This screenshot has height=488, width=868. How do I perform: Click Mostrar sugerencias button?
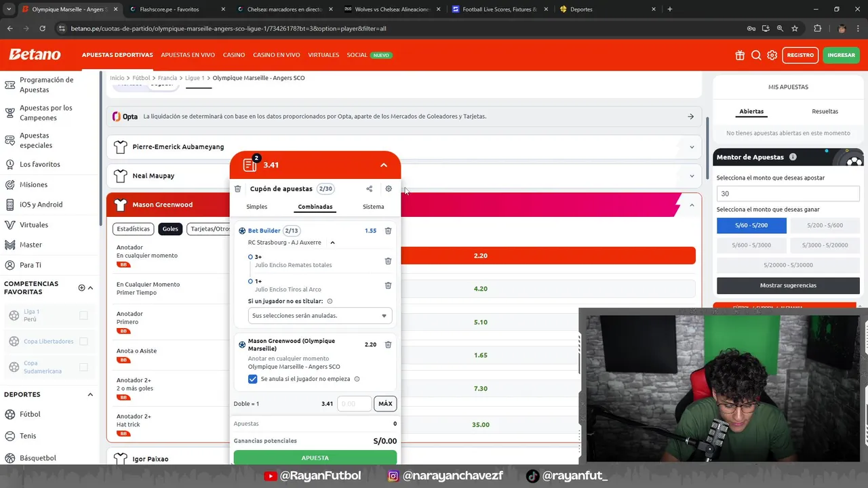788,285
